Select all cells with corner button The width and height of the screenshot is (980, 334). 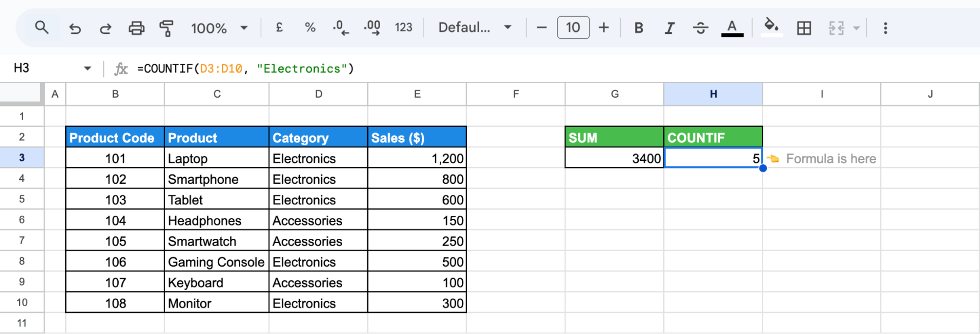point(22,94)
